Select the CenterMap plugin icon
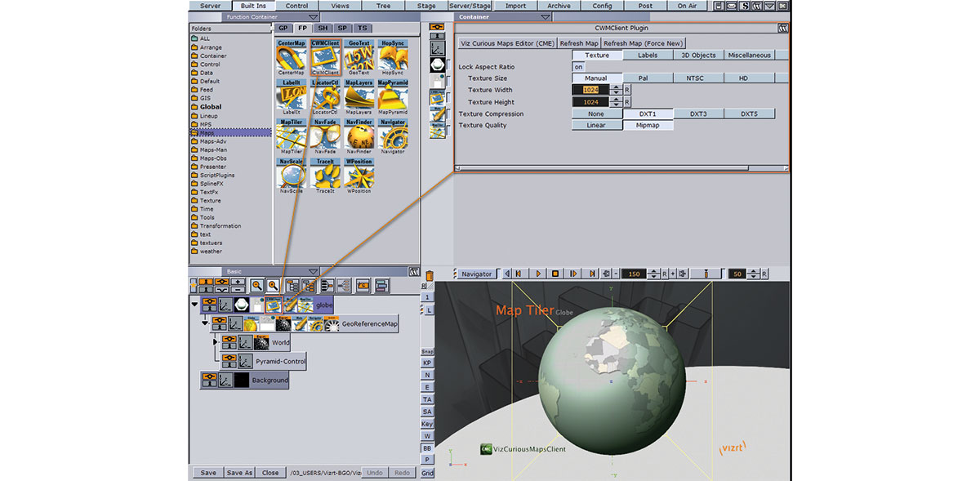This screenshot has height=481, width=980. pos(292,57)
